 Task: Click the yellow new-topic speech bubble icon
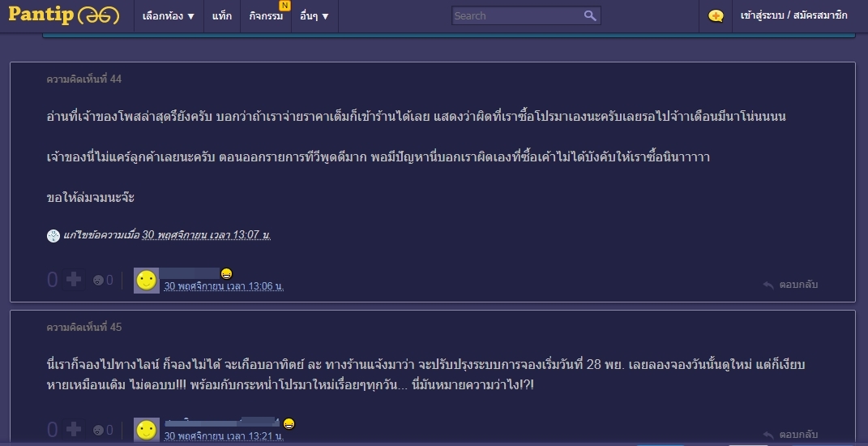715,16
